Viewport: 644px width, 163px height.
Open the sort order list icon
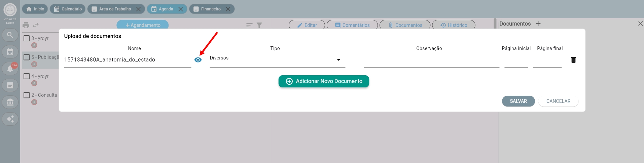tap(249, 25)
